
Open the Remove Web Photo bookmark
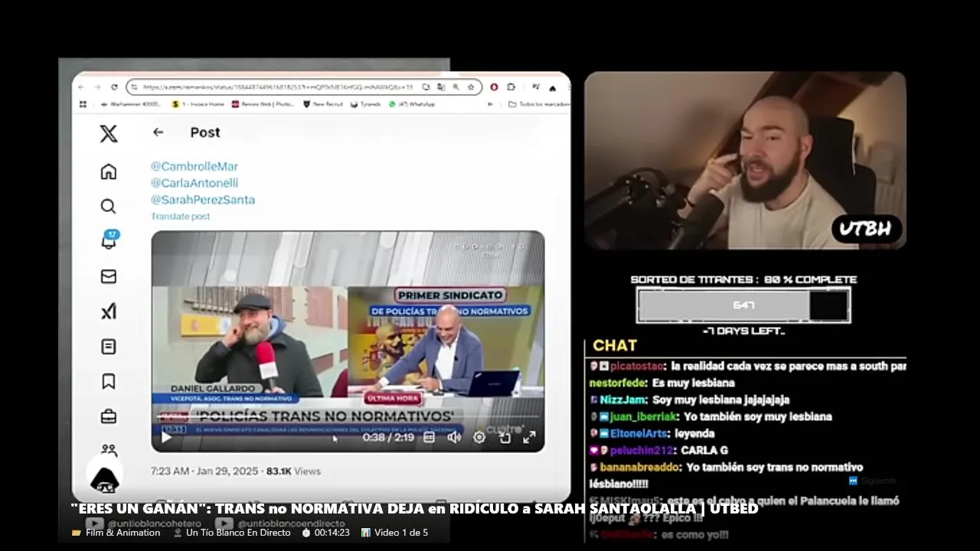(x=263, y=104)
